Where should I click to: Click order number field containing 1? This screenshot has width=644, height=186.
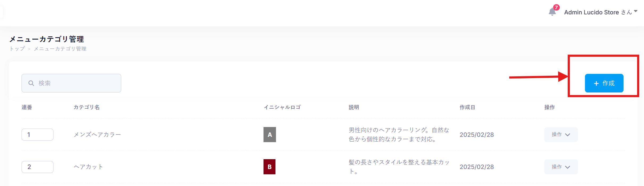(37, 135)
